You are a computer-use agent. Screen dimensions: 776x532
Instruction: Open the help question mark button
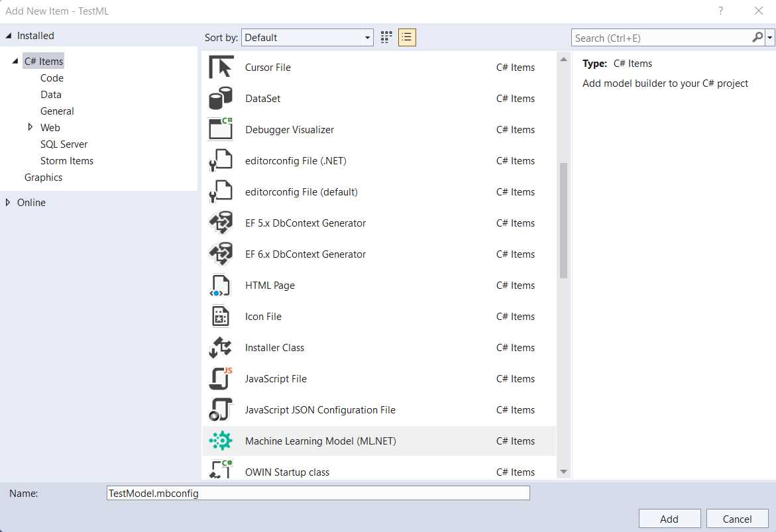pos(720,11)
